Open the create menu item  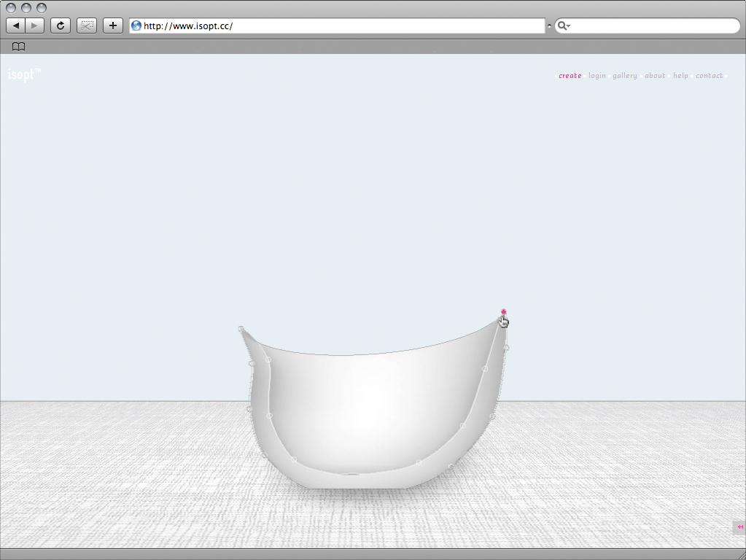click(570, 76)
